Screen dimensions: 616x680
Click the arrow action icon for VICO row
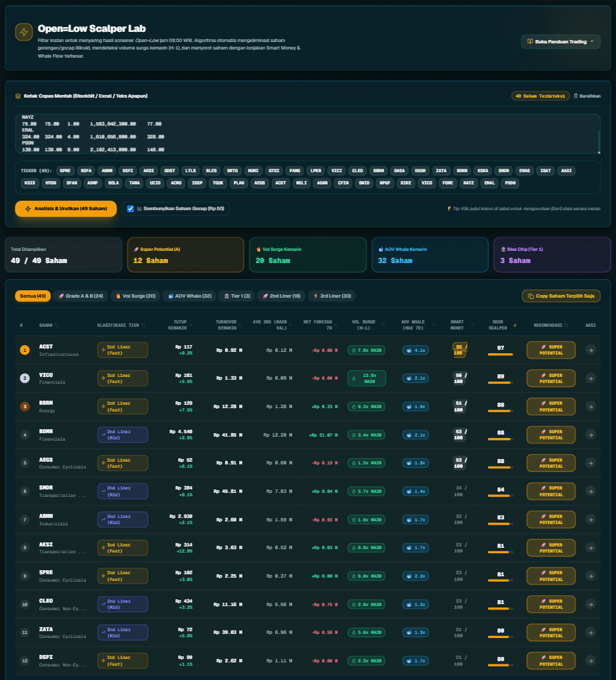590,378
